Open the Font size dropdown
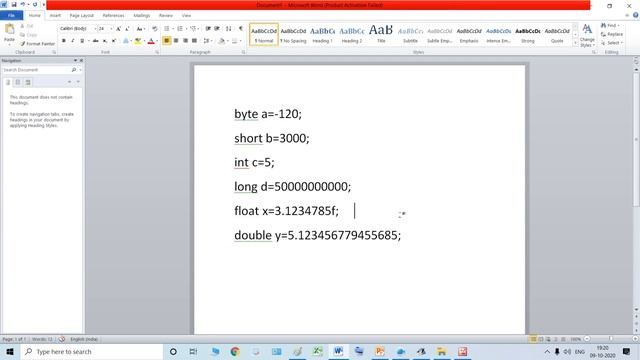This screenshot has width=640, height=360. coord(111,29)
